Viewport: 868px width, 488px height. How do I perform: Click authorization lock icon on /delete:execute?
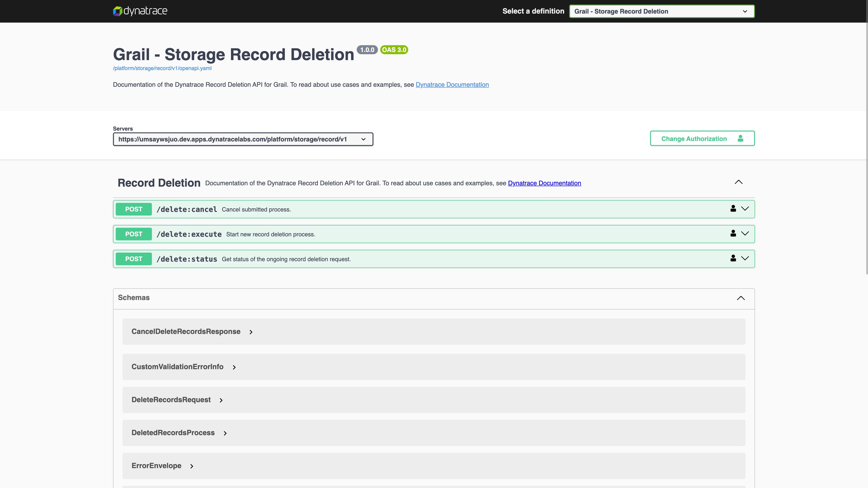click(x=733, y=233)
